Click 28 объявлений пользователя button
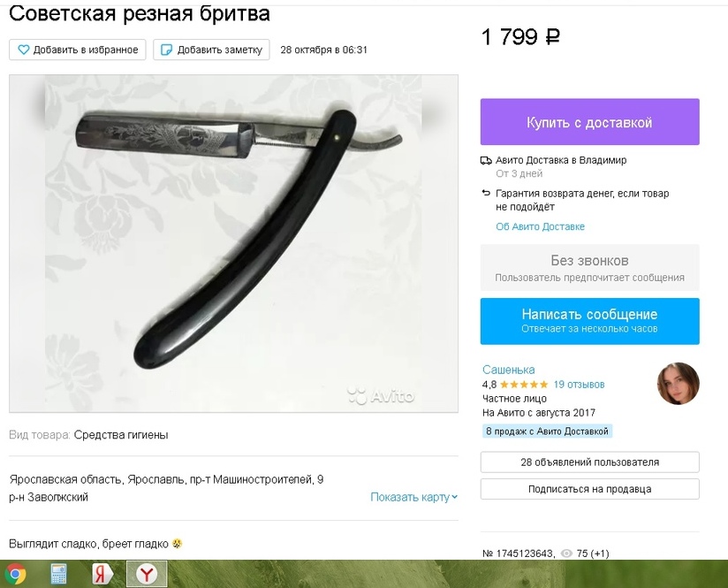 [x=589, y=462]
